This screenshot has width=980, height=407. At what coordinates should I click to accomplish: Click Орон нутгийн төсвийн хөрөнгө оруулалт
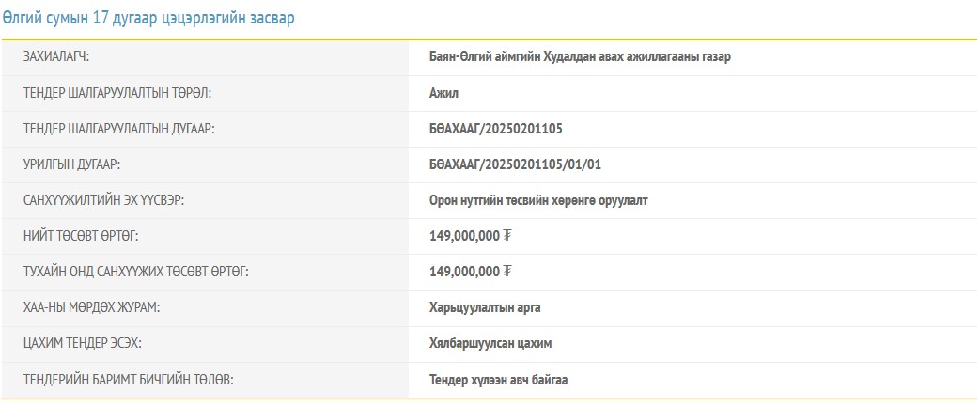tap(538, 200)
